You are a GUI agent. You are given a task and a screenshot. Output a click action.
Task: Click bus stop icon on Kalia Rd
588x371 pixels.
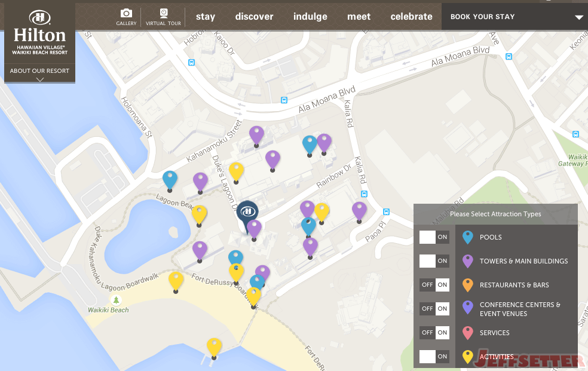pos(364,194)
